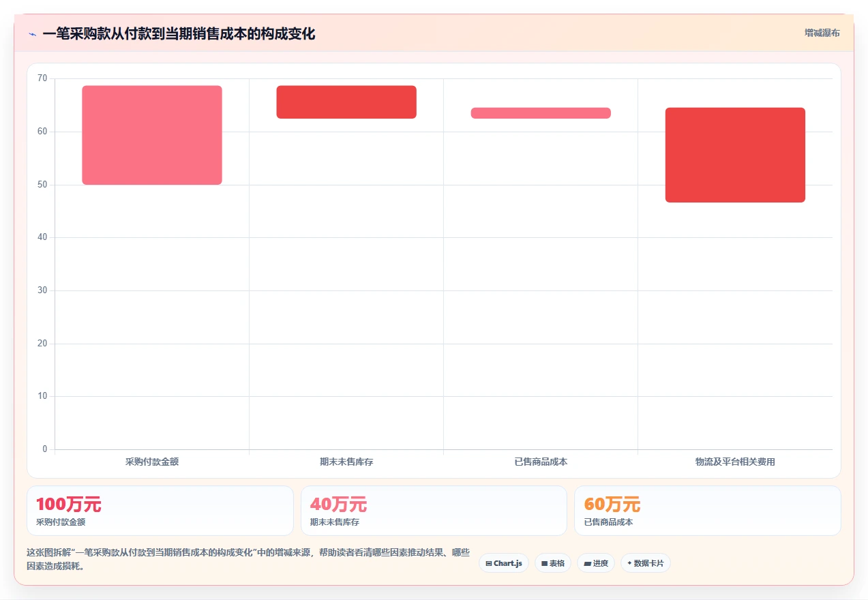868x600 pixels.
Task: Click the chart title 一笔采购款从付款到当期销售成本的构成变化
Action: click(179, 34)
